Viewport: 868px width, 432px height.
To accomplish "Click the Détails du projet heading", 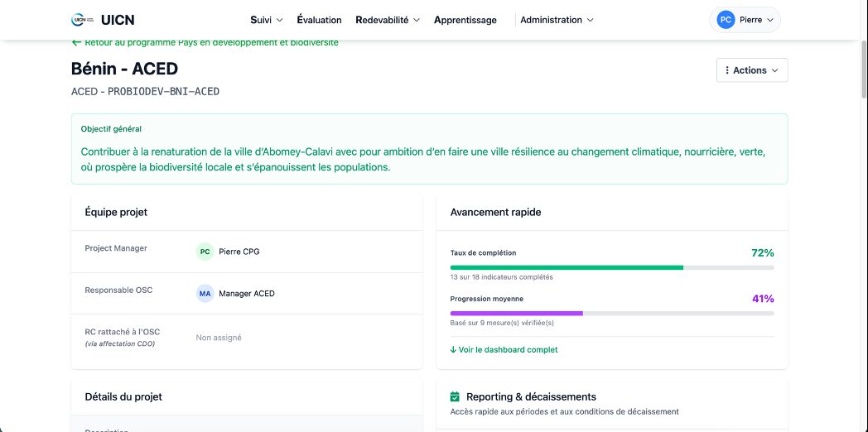I will [123, 396].
